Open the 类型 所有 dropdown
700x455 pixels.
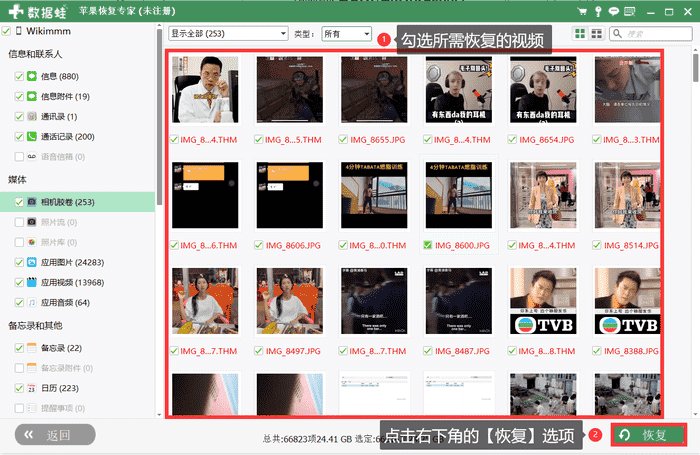point(346,33)
